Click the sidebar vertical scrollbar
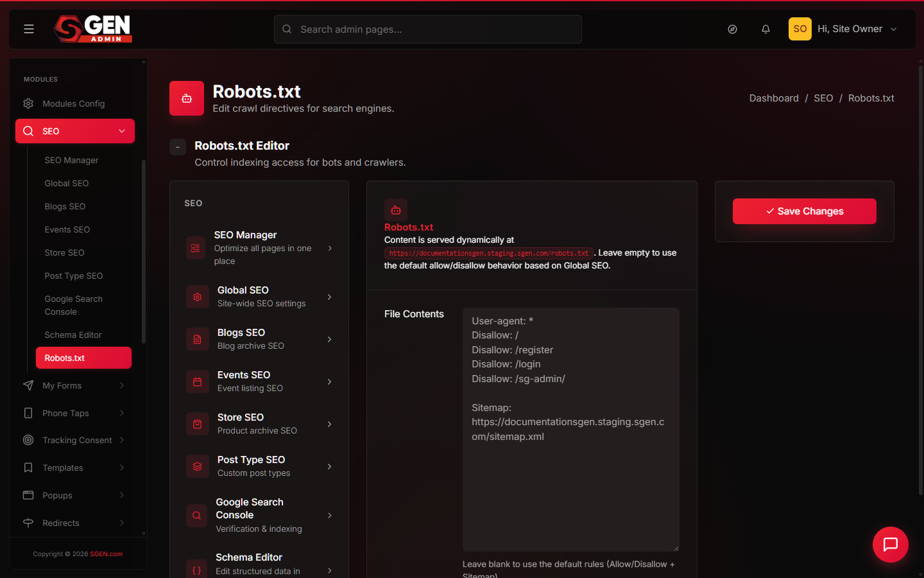 pos(144,250)
